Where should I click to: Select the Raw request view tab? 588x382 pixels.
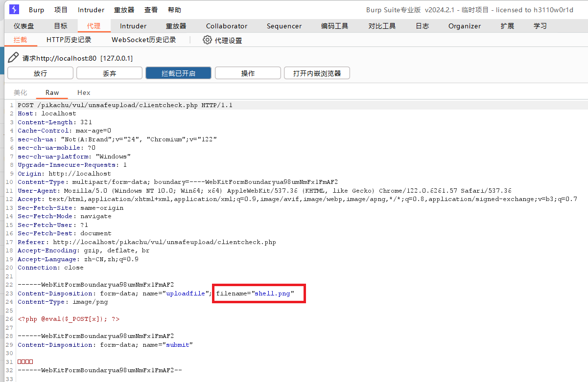pyautogui.click(x=52, y=92)
